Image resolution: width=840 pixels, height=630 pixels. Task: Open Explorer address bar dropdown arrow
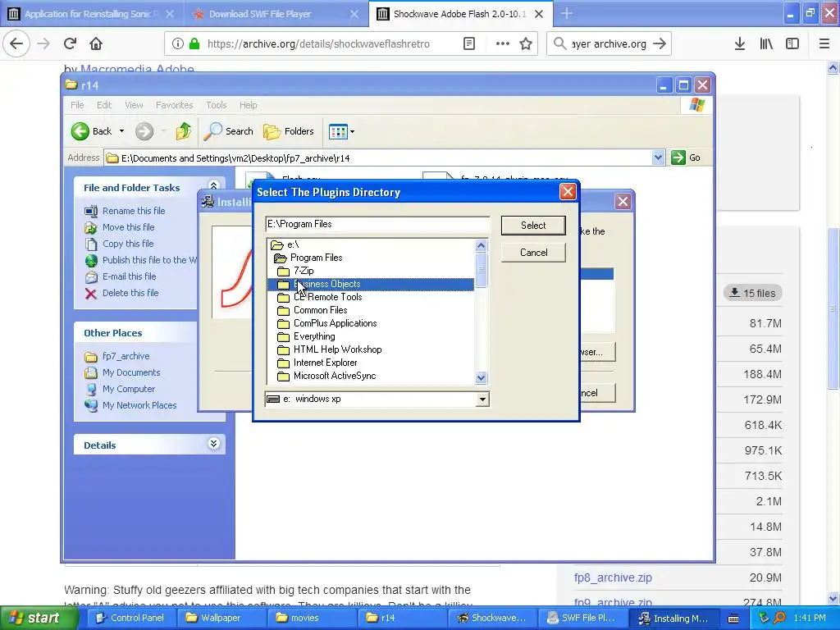tap(659, 157)
